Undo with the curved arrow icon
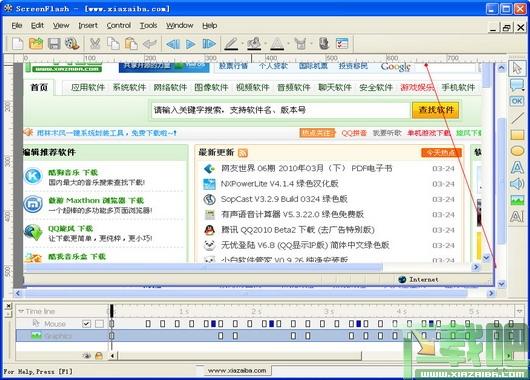This screenshot has width=530, height=380. [x=149, y=44]
